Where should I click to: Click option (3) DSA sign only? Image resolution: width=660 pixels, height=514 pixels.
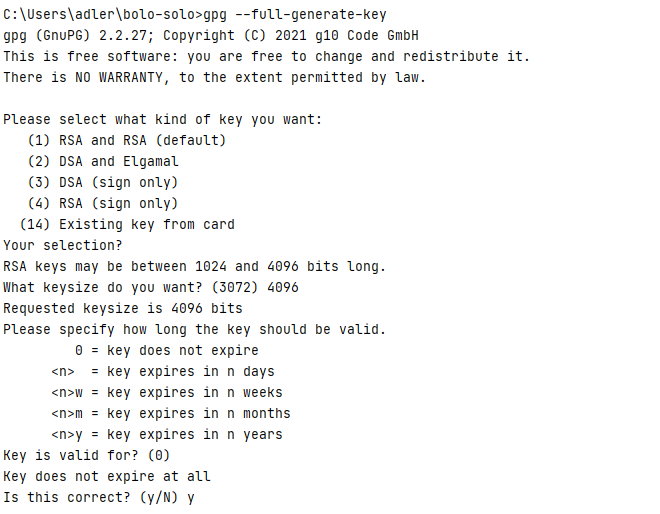coord(103,183)
